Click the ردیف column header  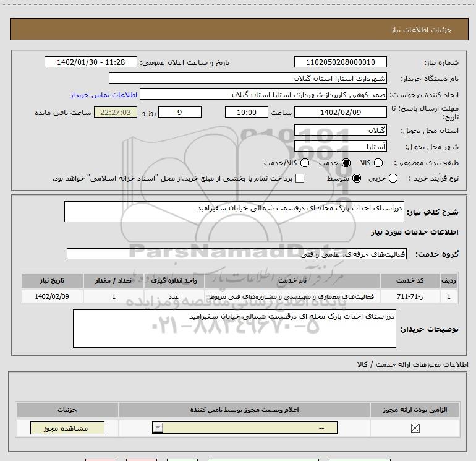pyautogui.click(x=449, y=280)
